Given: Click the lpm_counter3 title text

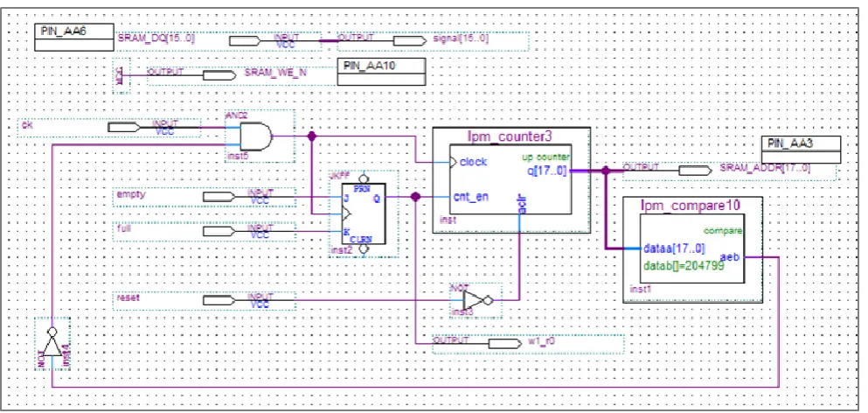Looking at the screenshot, I should [x=511, y=136].
